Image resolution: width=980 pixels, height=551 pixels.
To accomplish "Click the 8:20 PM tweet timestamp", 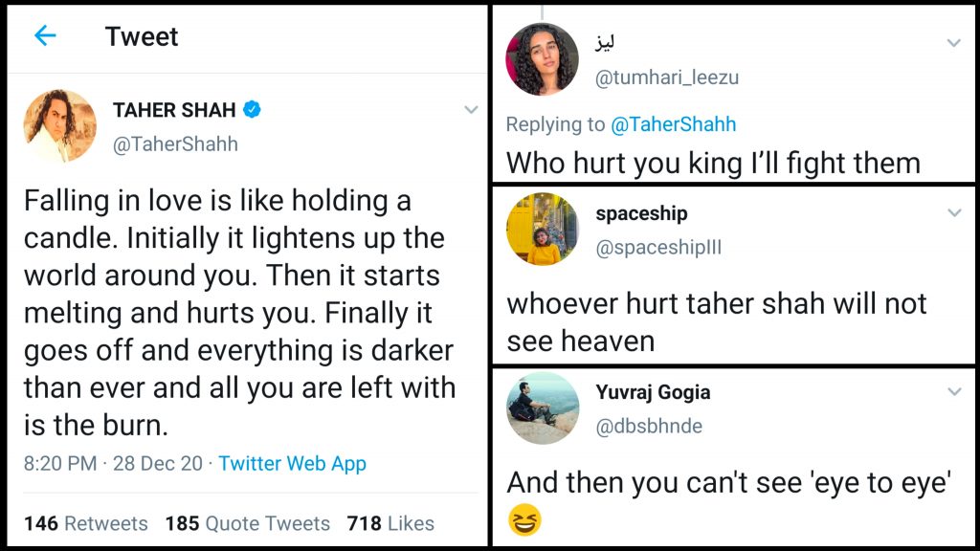I will point(60,464).
